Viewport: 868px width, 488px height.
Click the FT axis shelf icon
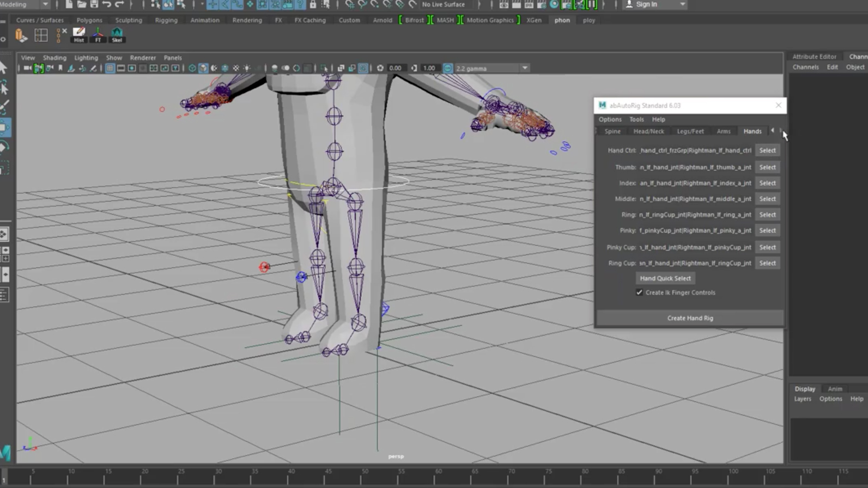point(98,35)
